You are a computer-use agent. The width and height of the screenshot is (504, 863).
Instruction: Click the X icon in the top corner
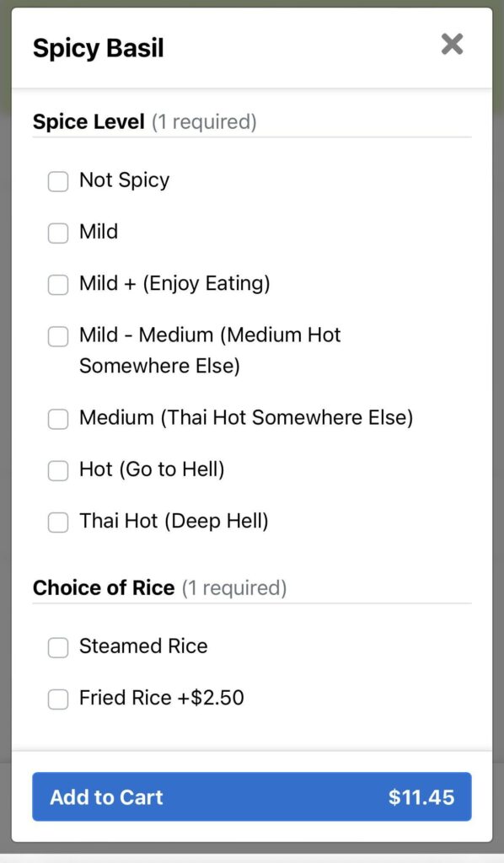click(x=453, y=45)
